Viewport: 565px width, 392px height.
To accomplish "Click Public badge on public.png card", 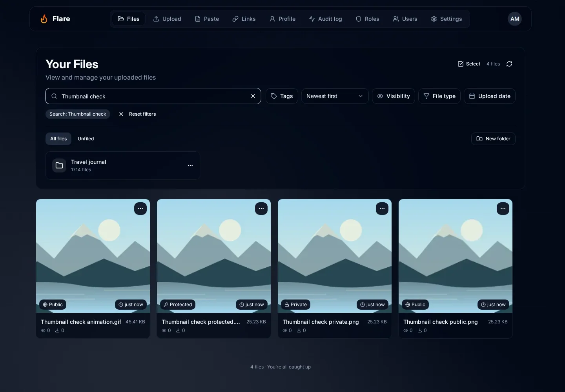I will pyautogui.click(x=415, y=305).
